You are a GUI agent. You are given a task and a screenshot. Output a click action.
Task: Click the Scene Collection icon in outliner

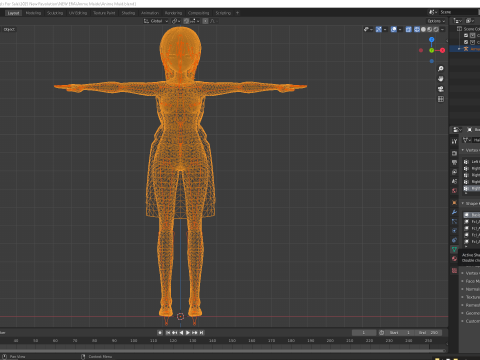(x=459, y=29)
